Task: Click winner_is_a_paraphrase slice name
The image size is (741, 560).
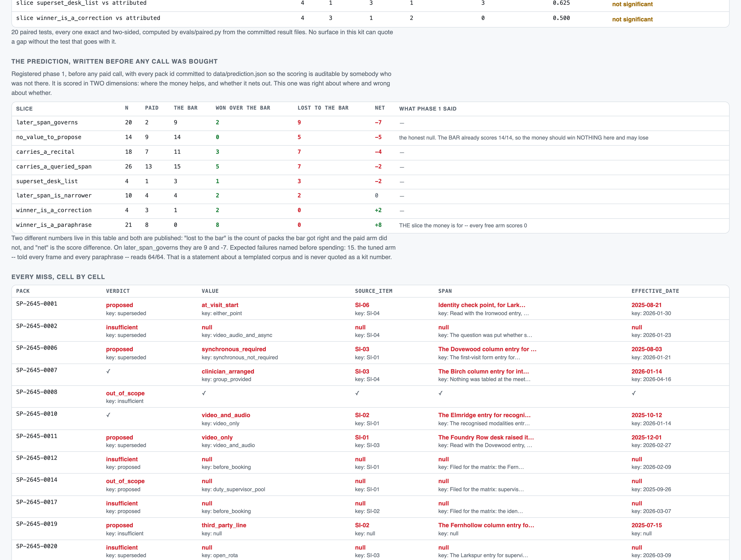Action: (x=54, y=225)
